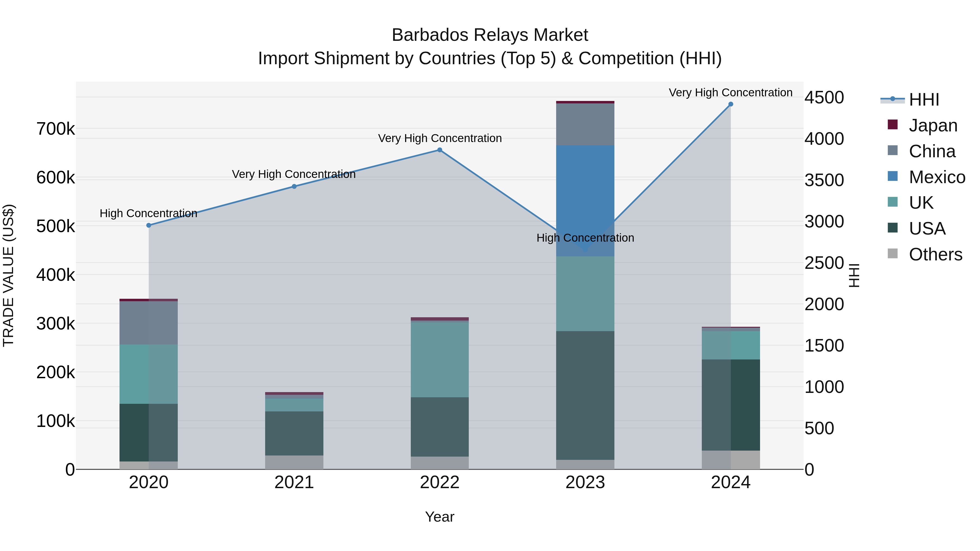
Task: Click the 'Very High Concentration' label above 2022
Action: pyautogui.click(x=440, y=138)
